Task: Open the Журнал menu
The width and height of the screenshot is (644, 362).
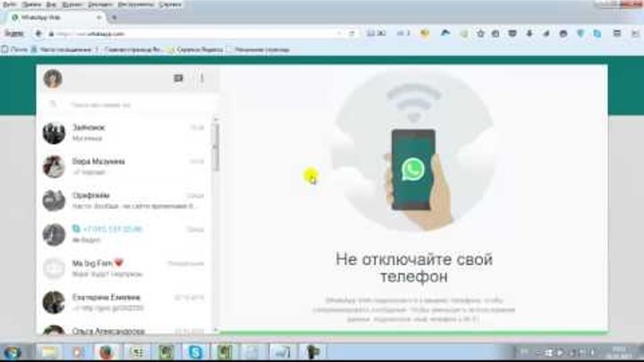Action: pos(72,4)
